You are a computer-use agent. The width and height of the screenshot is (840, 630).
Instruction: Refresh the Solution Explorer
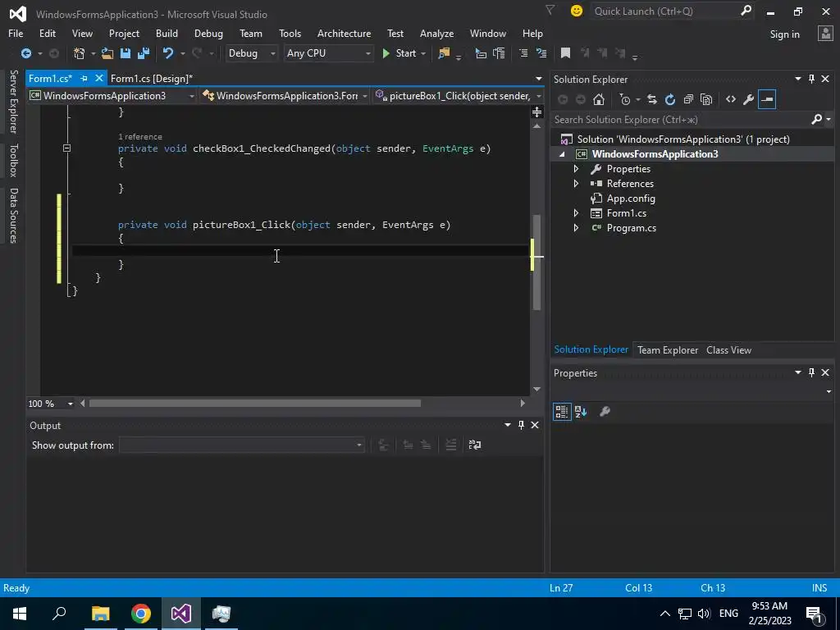[670, 99]
